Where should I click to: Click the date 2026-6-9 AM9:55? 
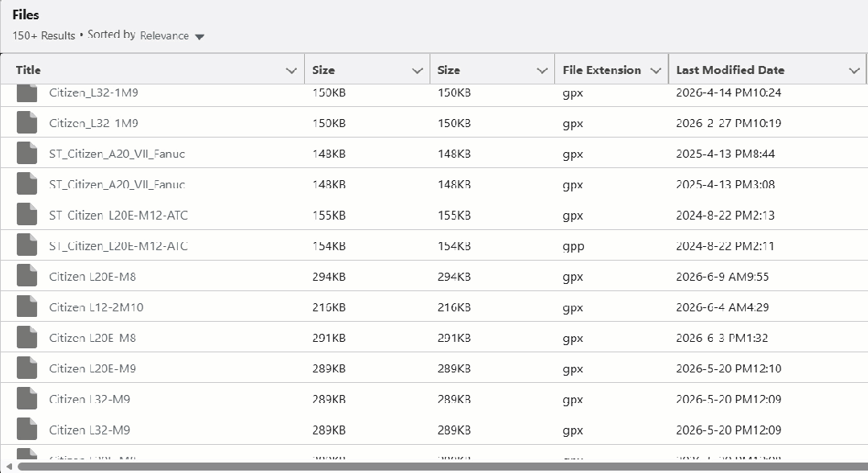tap(722, 277)
